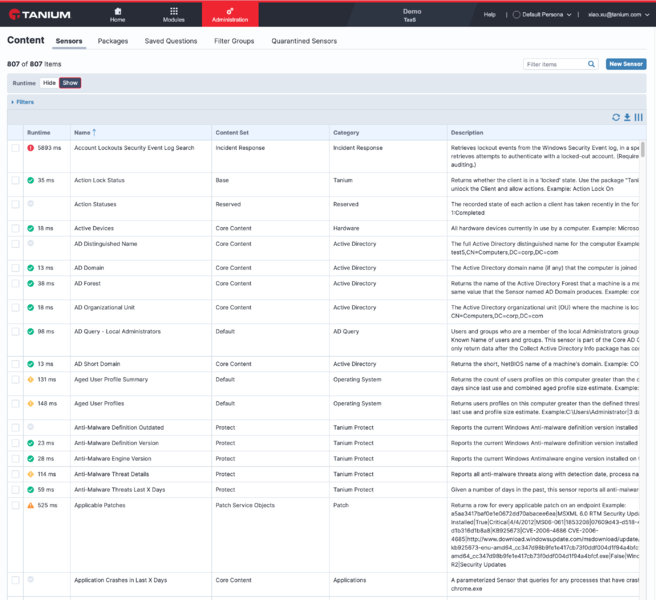The width and height of the screenshot is (656, 600).
Task: Check the Applicable Patches row checkbox
Action: (15, 505)
